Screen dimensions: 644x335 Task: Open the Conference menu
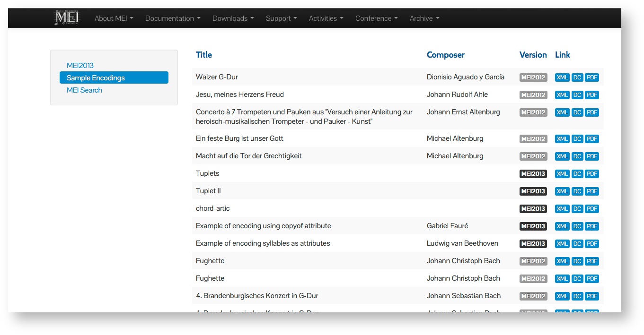[376, 18]
